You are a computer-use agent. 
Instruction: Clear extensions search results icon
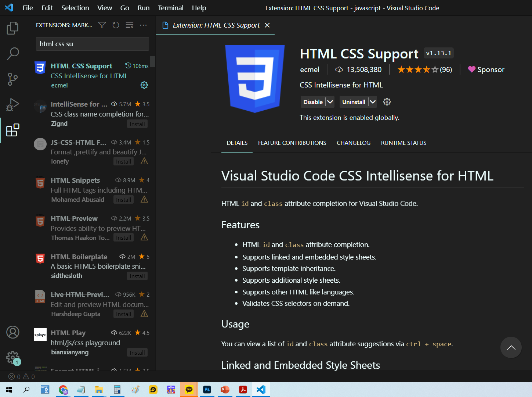tap(130, 25)
